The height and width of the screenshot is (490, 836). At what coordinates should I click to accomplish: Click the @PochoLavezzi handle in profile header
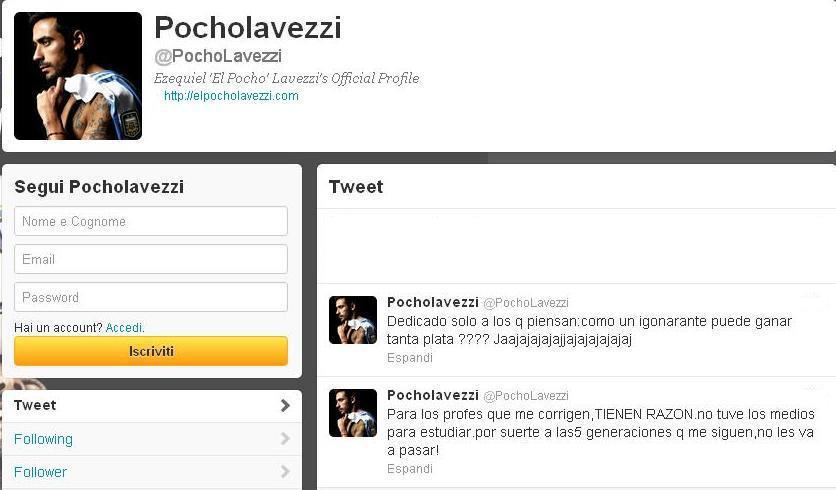click(218, 56)
